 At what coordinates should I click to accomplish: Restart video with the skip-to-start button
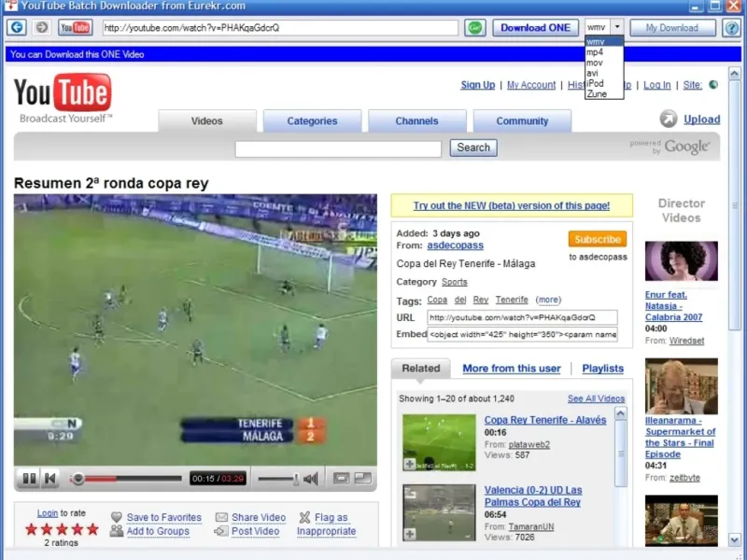click(x=50, y=478)
